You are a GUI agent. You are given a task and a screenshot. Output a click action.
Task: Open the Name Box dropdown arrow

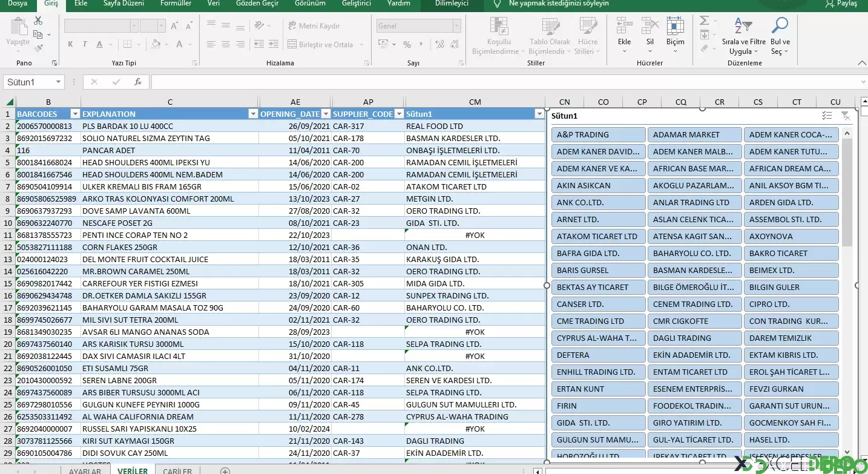[x=58, y=82]
